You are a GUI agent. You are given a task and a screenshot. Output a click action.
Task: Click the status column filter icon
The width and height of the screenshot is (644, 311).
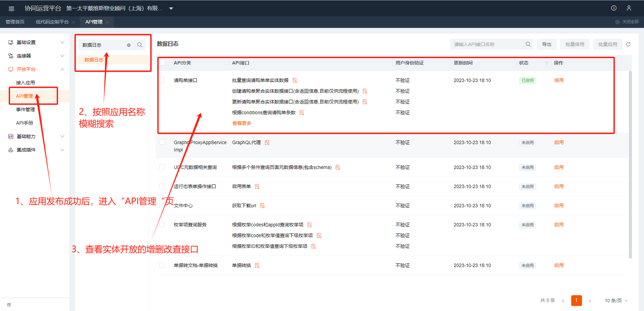pos(546,63)
